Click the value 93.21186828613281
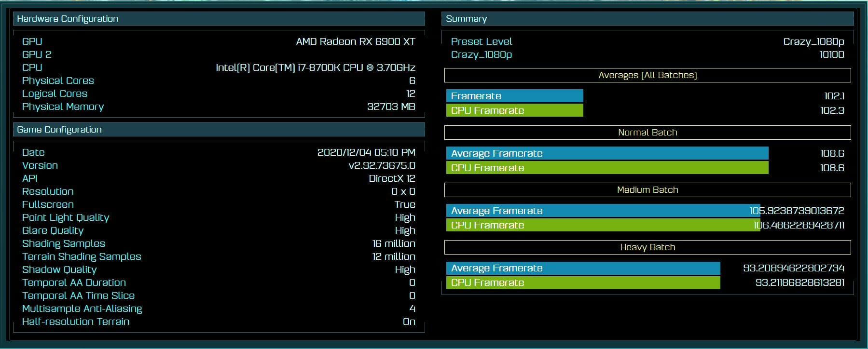 pos(800,282)
